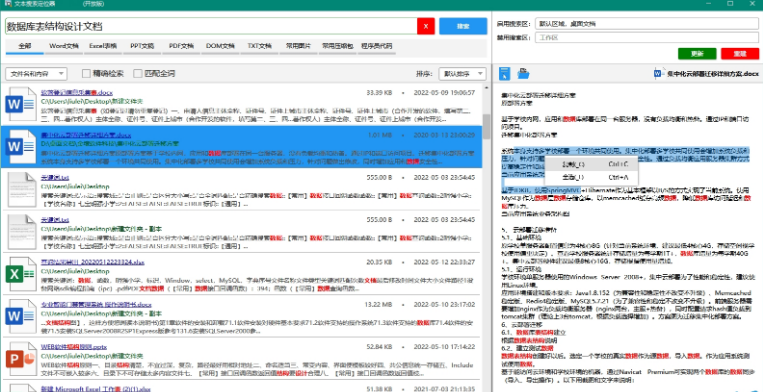Enable the 匹配全词 checkbox
Screen dimensions: 763x392
coord(137,73)
